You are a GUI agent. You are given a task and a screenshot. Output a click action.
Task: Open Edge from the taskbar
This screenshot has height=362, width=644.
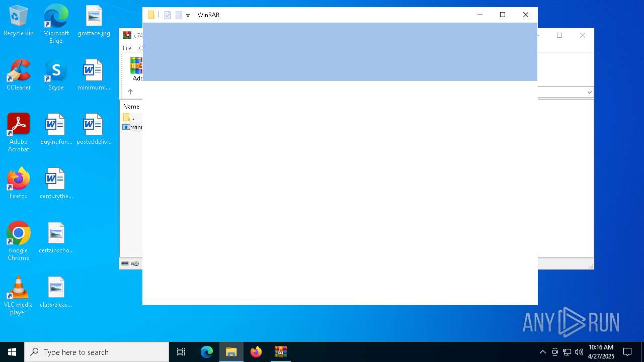point(207,352)
